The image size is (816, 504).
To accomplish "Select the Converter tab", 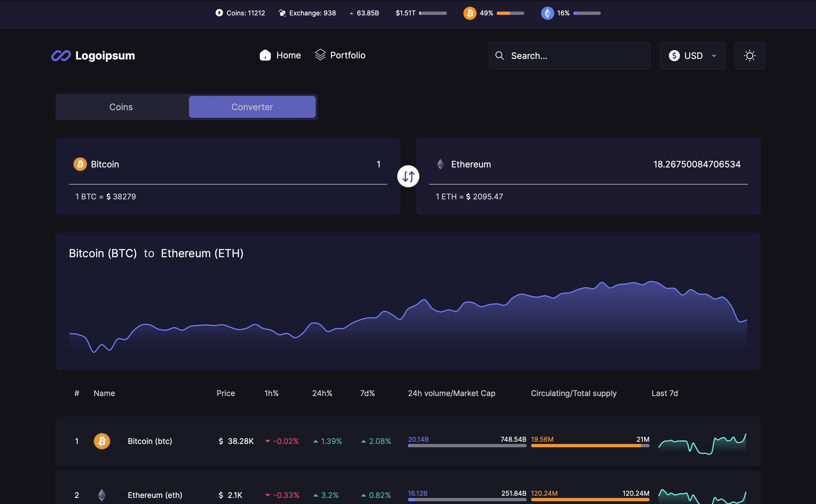I will point(252,107).
